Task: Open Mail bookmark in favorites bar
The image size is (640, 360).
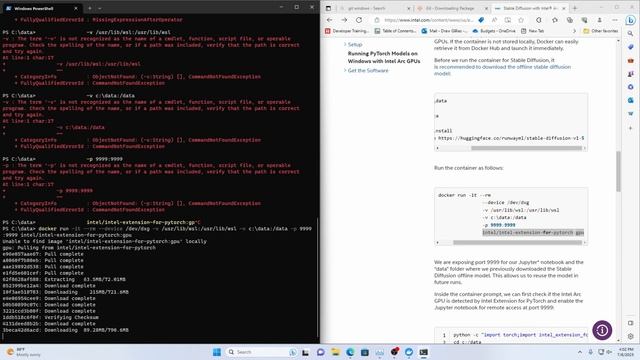Action: [x=445, y=31]
